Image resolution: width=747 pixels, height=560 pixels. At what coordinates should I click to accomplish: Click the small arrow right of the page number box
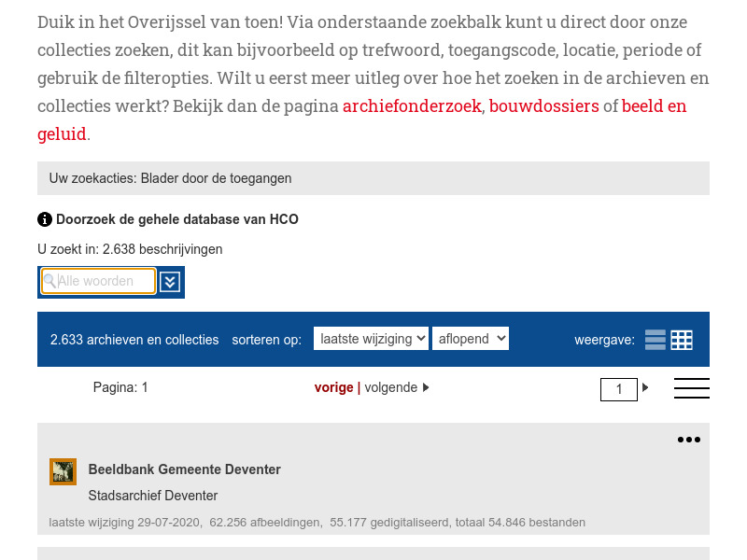point(645,387)
